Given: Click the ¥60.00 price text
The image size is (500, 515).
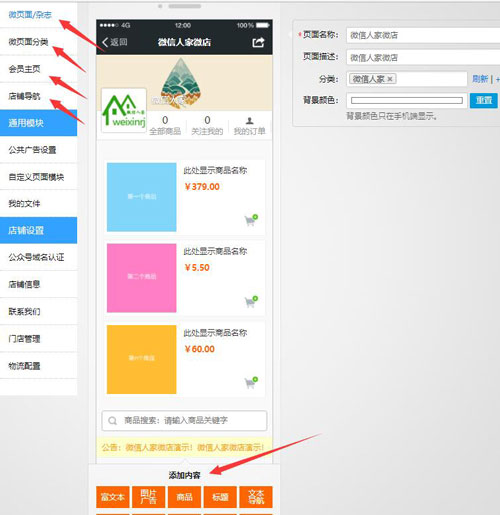Looking at the screenshot, I should pyautogui.click(x=200, y=349).
